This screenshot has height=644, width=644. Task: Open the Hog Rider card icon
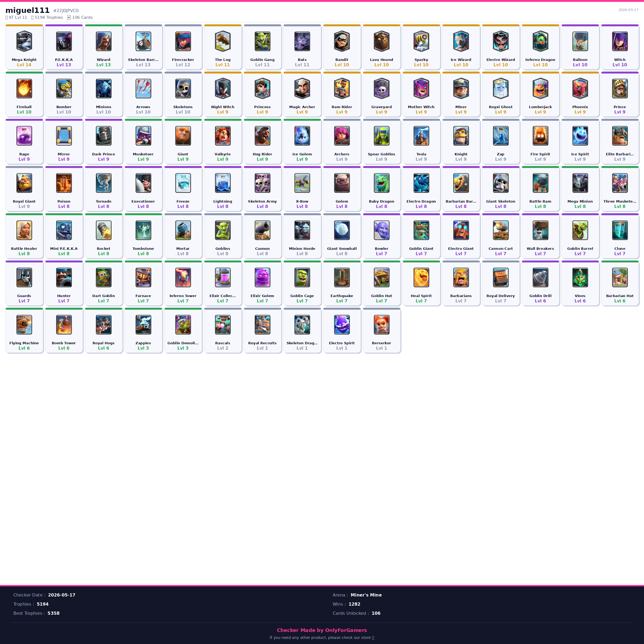click(x=262, y=136)
